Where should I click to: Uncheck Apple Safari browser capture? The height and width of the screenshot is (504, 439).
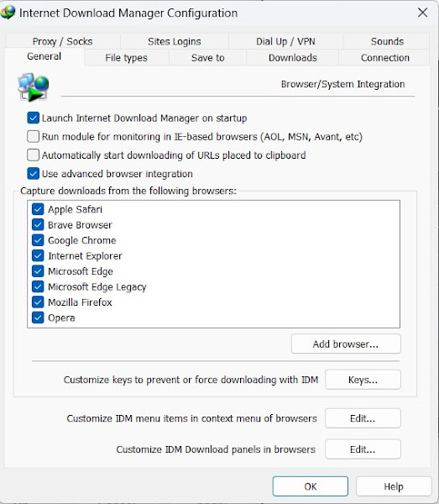tap(38, 209)
